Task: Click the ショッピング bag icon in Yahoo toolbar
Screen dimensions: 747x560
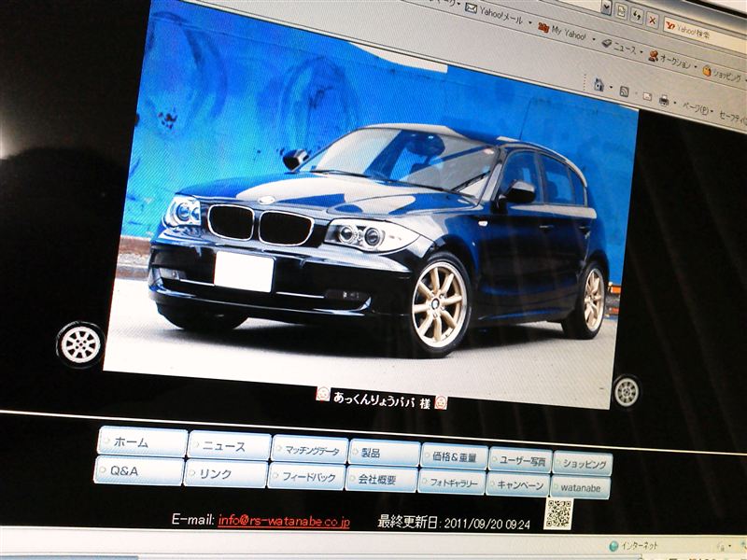Action: pos(707,71)
